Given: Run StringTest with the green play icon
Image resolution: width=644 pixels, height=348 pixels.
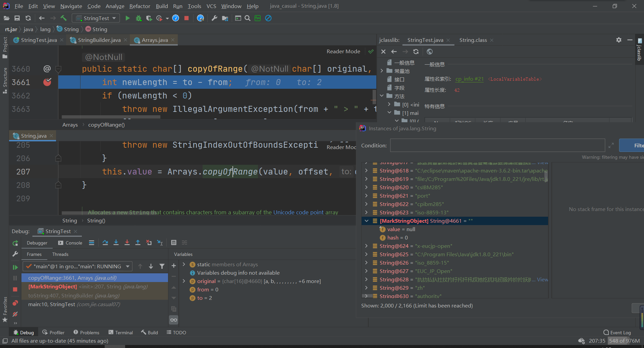Looking at the screenshot, I should click(x=127, y=18).
